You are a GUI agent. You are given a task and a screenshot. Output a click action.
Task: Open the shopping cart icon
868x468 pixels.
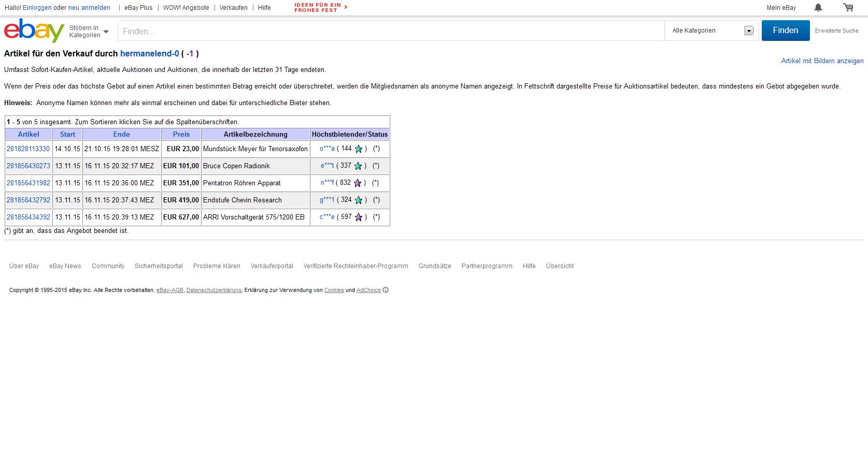848,7
